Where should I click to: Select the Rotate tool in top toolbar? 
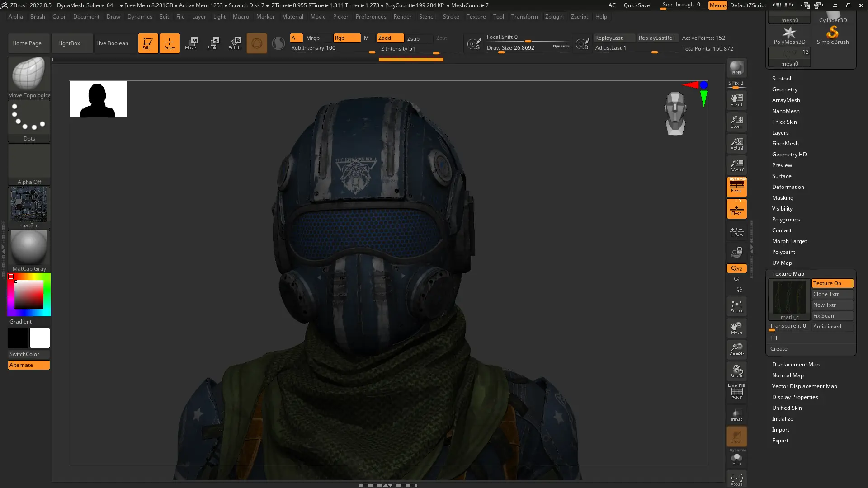click(235, 43)
